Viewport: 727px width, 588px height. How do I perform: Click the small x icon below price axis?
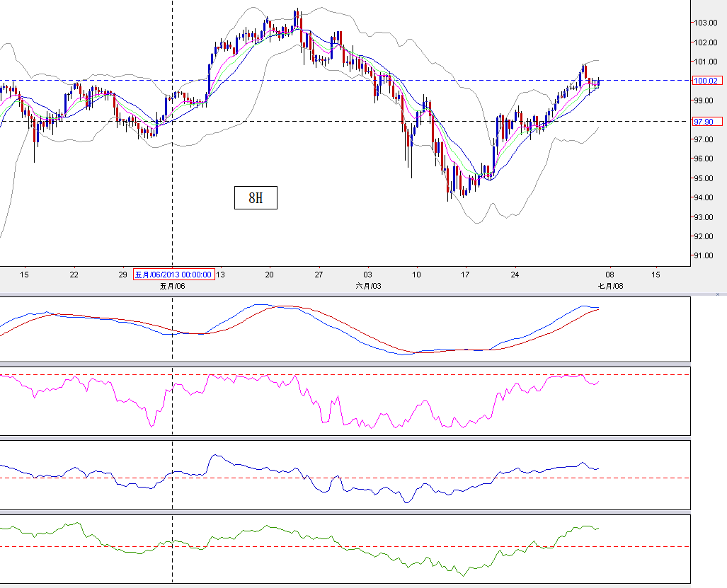coord(719,293)
